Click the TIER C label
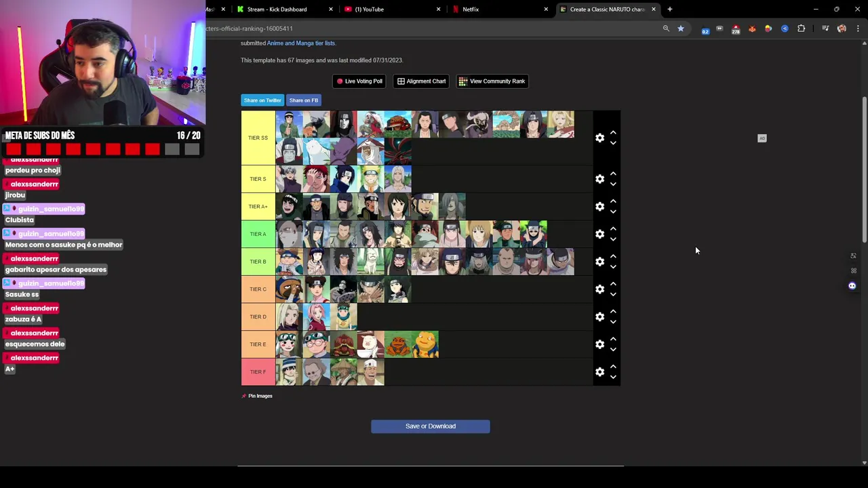Image resolution: width=868 pixels, height=488 pixels. pyautogui.click(x=258, y=289)
